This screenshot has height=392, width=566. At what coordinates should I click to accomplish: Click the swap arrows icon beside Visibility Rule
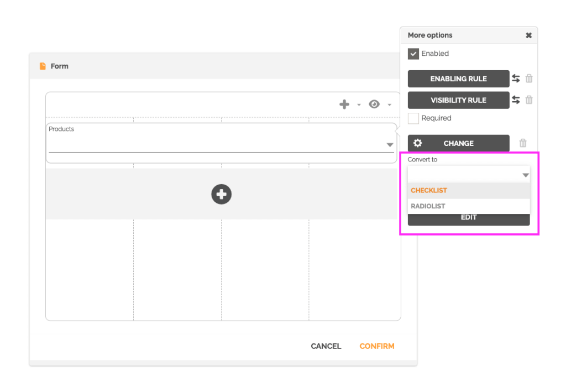click(516, 100)
